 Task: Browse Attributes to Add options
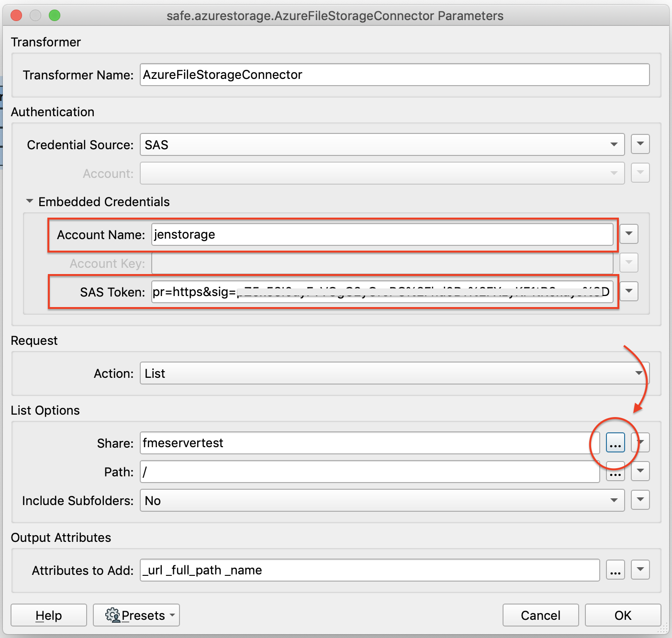pos(616,570)
